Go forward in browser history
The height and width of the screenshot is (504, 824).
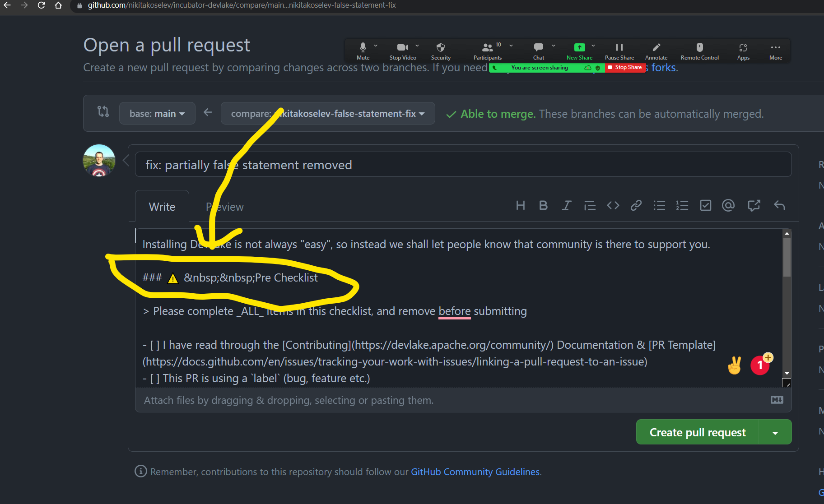click(x=24, y=5)
